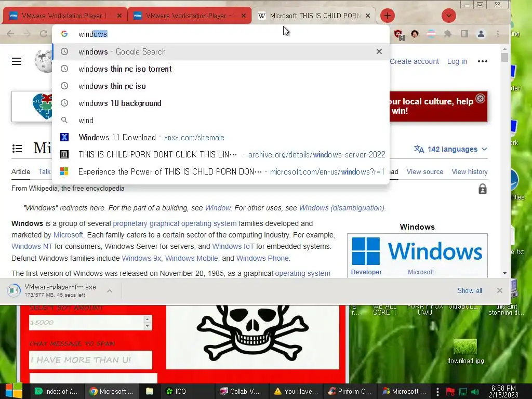
Task: Pick the 'windows 10 background' suggestion
Action: [220, 103]
